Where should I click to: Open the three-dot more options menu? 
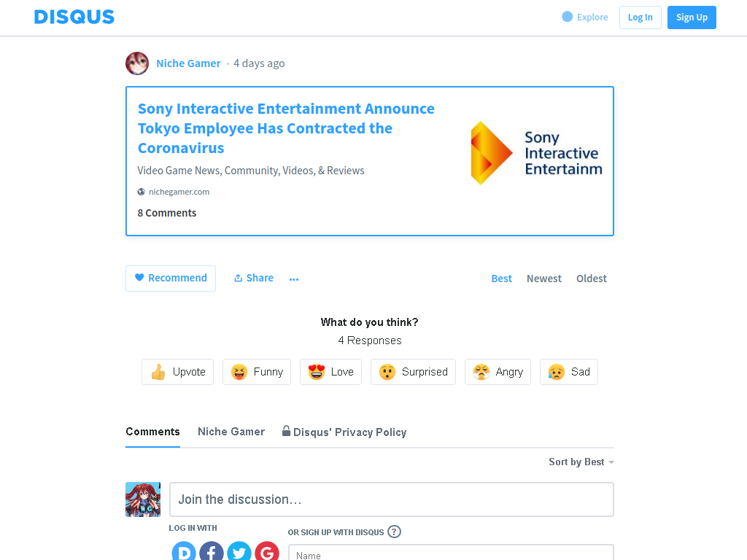tap(294, 279)
